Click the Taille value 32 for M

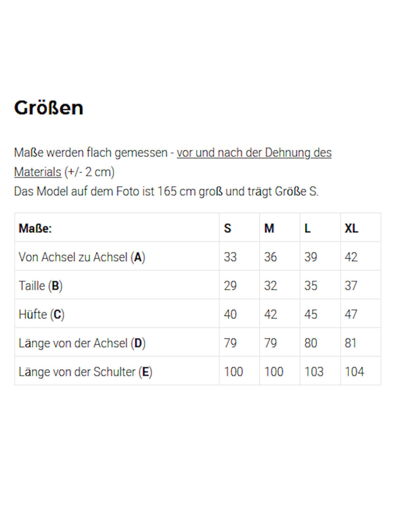(270, 285)
